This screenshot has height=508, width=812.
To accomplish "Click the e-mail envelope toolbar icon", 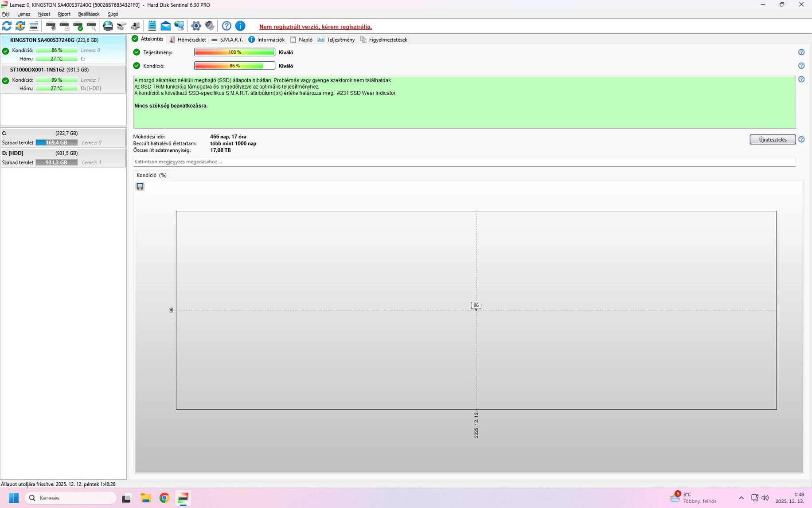I will [165, 26].
